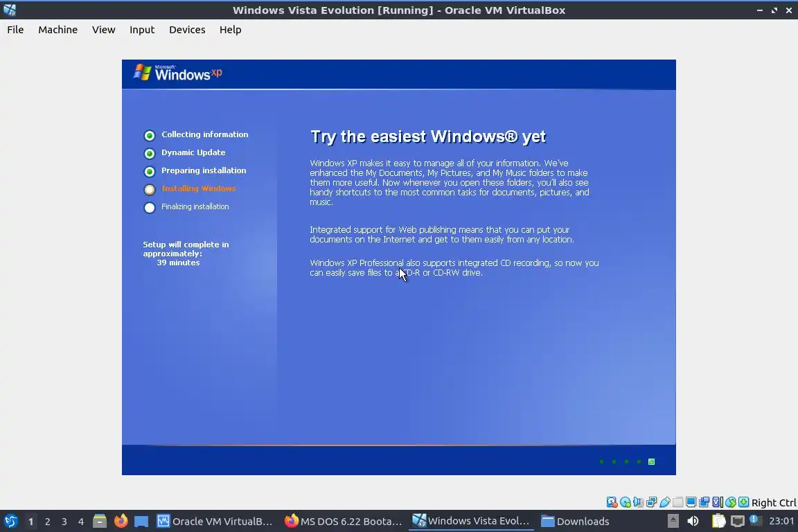Click the USB devices indicator icon

point(665,502)
